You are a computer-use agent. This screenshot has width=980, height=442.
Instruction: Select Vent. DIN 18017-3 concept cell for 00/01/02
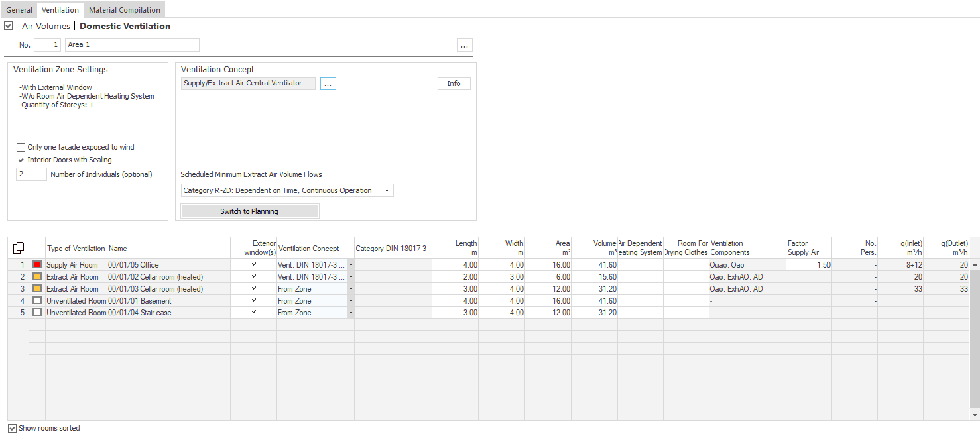[312, 277]
